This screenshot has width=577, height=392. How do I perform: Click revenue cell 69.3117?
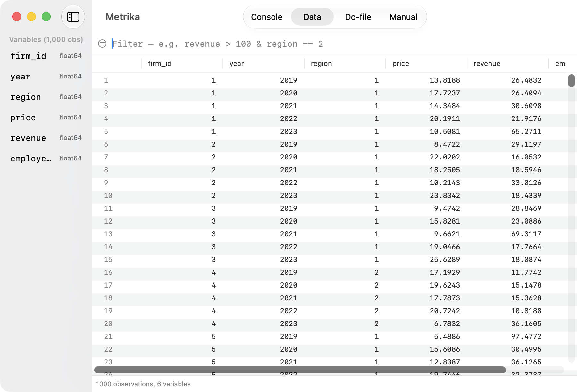526,234
